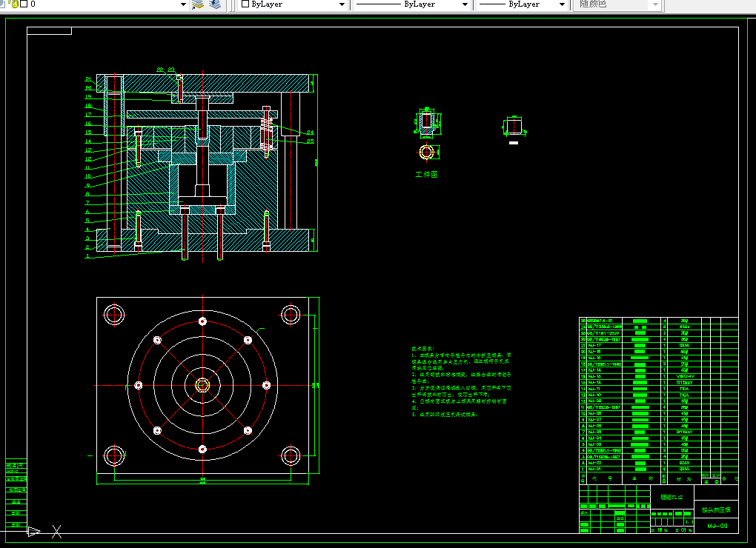Select the bottom-right guide pin circle
This screenshot has height=548, width=756.
[x=291, y=455]
